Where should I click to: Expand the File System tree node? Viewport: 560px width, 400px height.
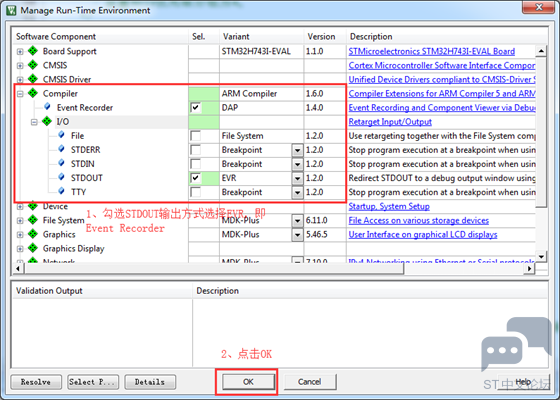(20, 221)
